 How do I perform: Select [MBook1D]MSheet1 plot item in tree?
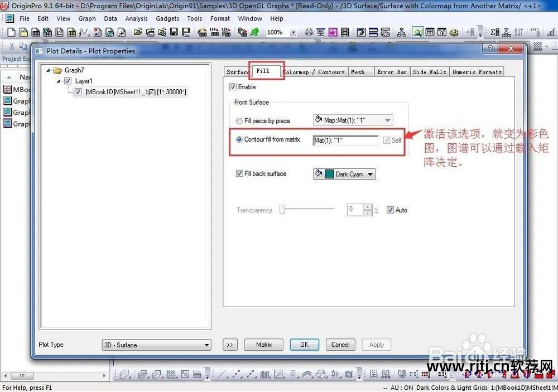(136, 92)
